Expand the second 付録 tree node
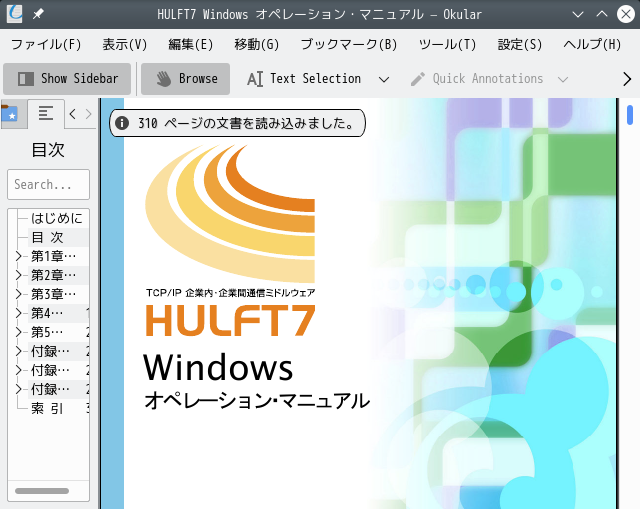 [18, 370]
